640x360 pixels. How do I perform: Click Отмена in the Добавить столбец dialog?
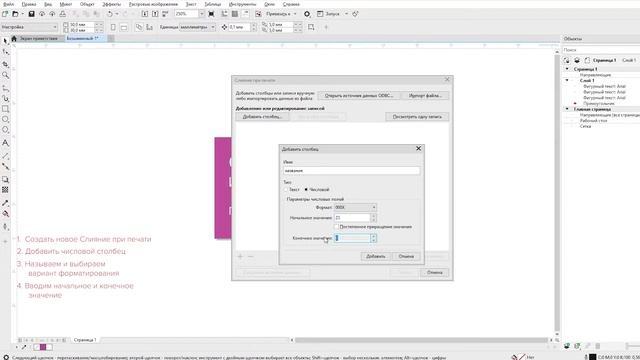pos(406,256)
